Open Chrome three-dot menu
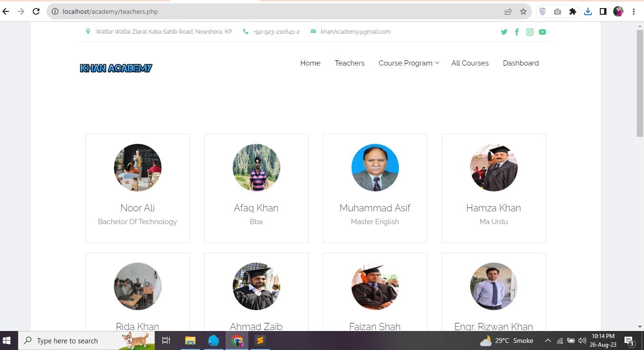This screenshot has width=644, height=350. pyautogui.click(x=634, y=11)
